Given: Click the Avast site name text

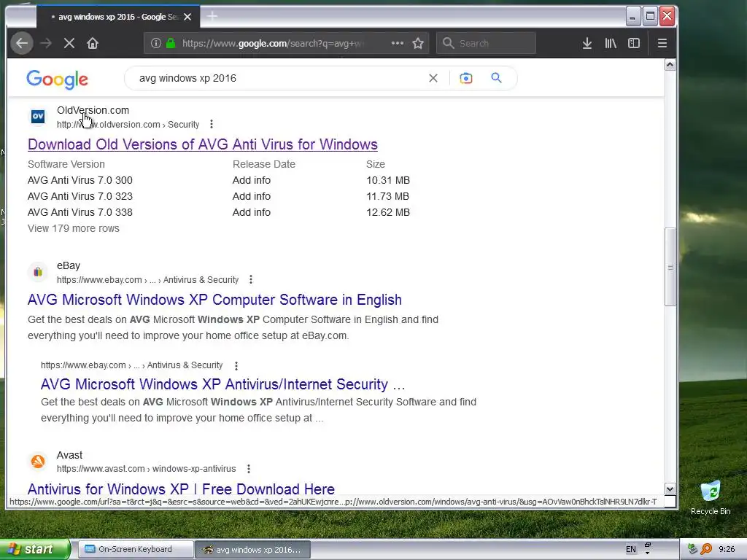Looking at the screenshot, I should pyautogui.click(x=69, y=455).
